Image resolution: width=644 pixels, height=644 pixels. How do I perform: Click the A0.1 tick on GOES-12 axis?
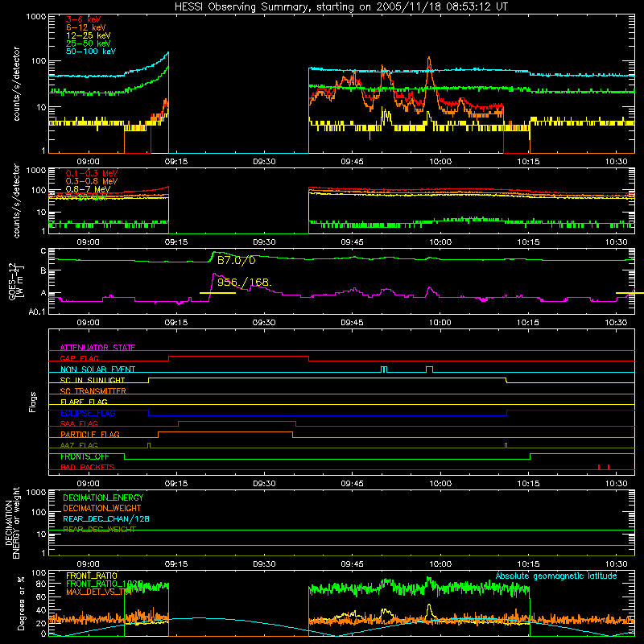point(36,312)
